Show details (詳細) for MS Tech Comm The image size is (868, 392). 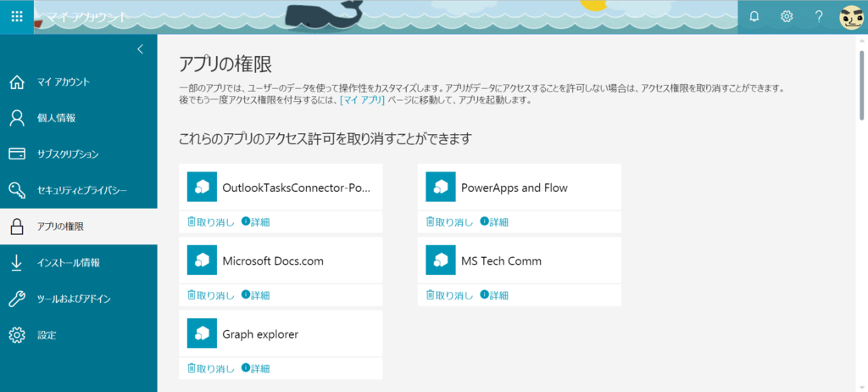pos(494,295)
